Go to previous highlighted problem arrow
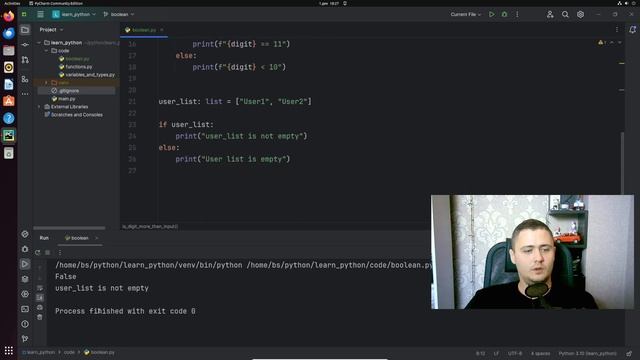The width and height of the screenshot is (640, 360). point(612,42)
